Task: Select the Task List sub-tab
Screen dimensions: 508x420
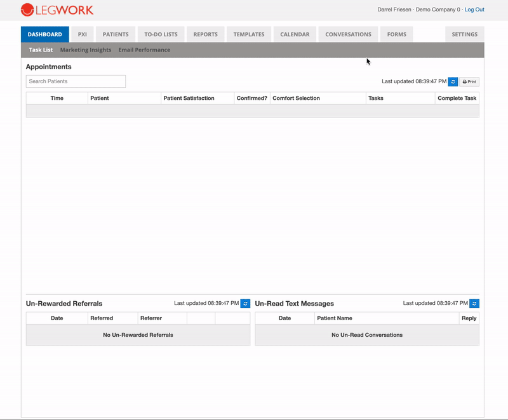Action: coord(41,50)
